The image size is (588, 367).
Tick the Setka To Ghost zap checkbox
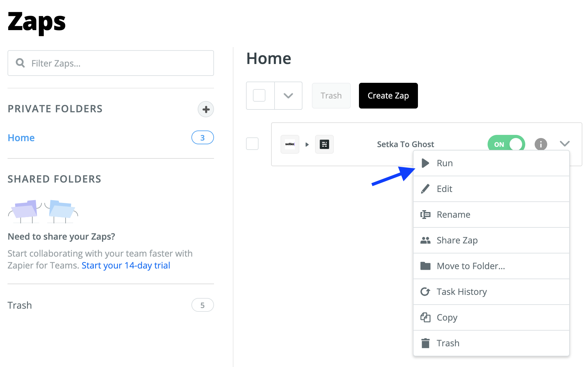tap(252, 144)
